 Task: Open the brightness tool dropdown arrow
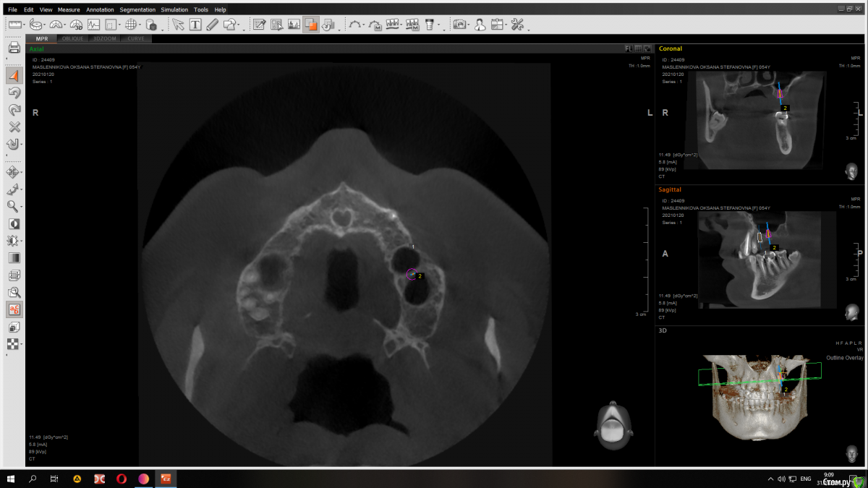pos(22,241)
